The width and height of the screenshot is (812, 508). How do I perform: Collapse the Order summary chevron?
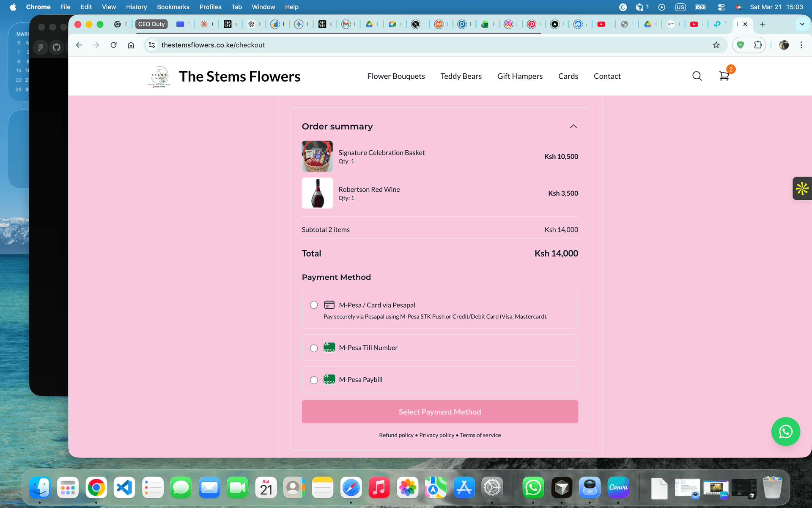(573, 127)
